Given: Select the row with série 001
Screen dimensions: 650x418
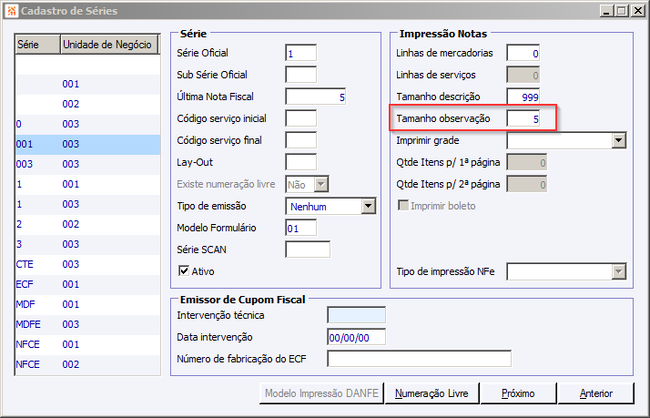Looking at the screenshot, I should (87, 144).
